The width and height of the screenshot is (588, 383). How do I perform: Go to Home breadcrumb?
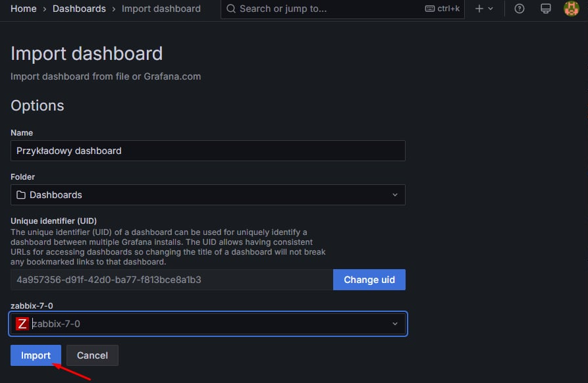pos(24,9)
